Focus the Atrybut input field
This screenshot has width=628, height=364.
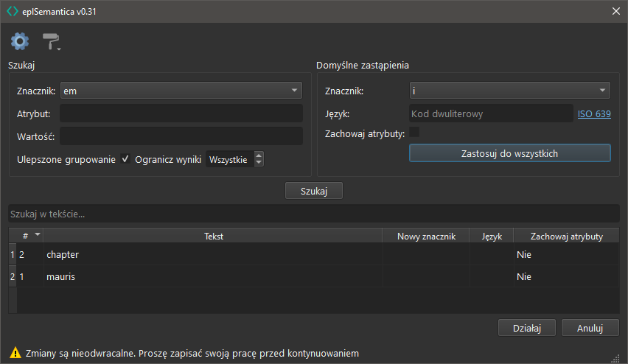click(181, 113)
